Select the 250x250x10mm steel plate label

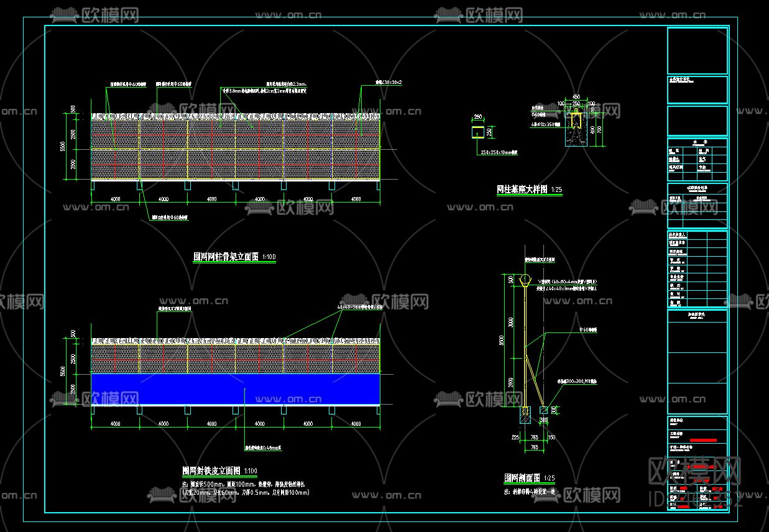[499, 152]
